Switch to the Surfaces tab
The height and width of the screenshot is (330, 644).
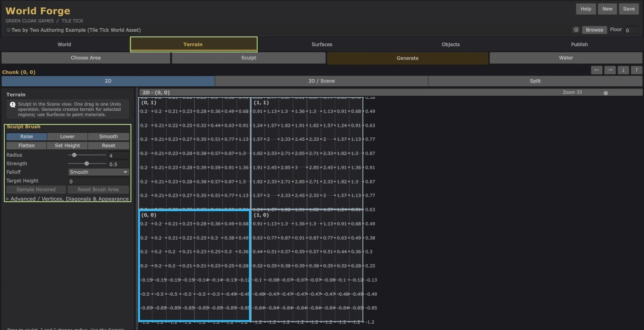click(x=322, y=44)
